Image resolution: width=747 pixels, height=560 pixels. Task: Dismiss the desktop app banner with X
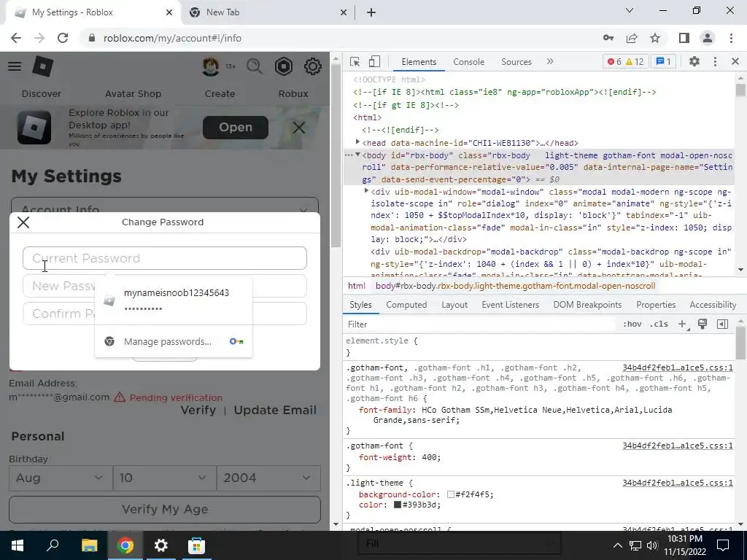[x=298, y=128]
